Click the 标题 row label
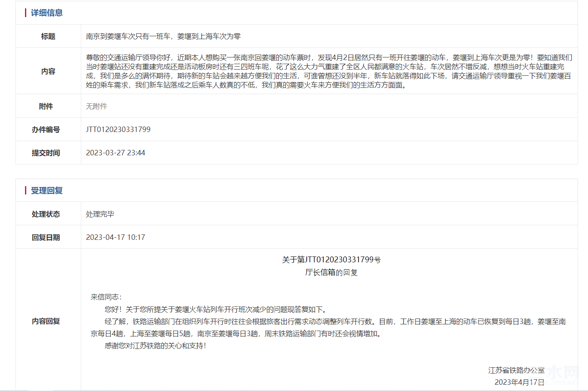Screen dimensions: 588x391 click(x=48, y=36)
